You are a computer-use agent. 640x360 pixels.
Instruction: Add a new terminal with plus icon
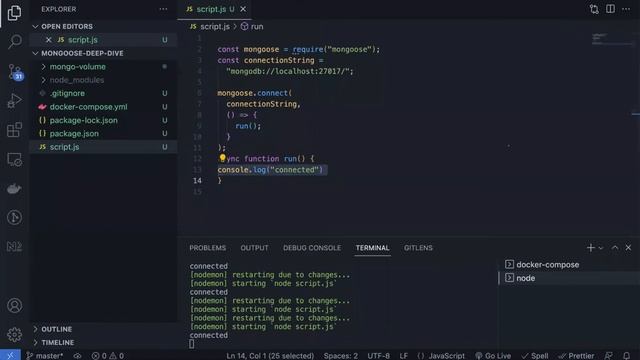tap(590, 248)
